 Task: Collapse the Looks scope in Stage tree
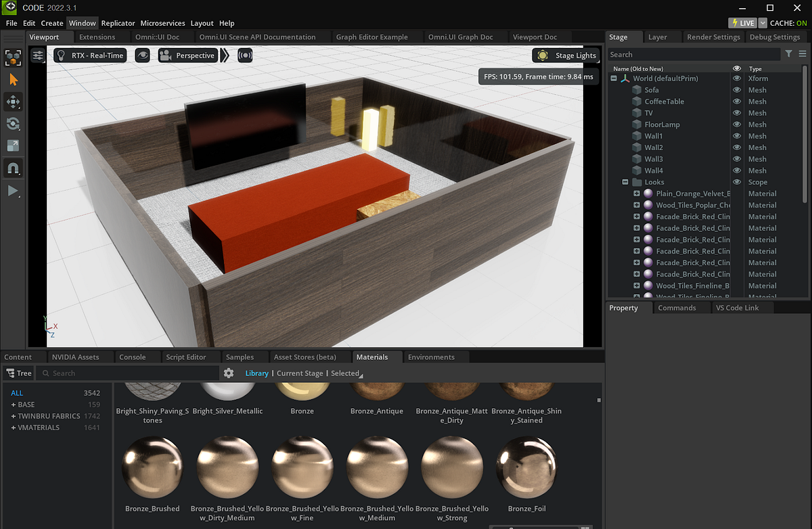[625, 182]
